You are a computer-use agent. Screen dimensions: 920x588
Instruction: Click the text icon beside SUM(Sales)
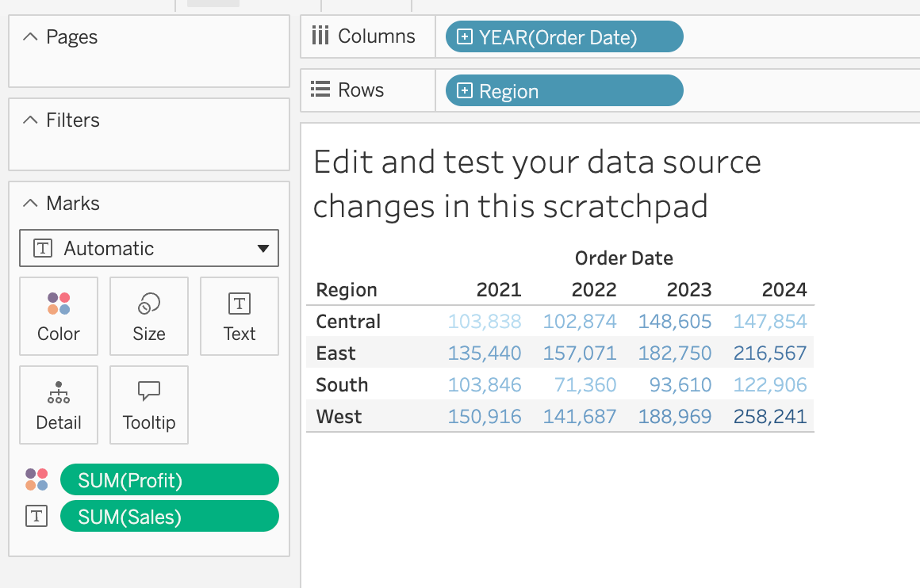pos(36,516)
